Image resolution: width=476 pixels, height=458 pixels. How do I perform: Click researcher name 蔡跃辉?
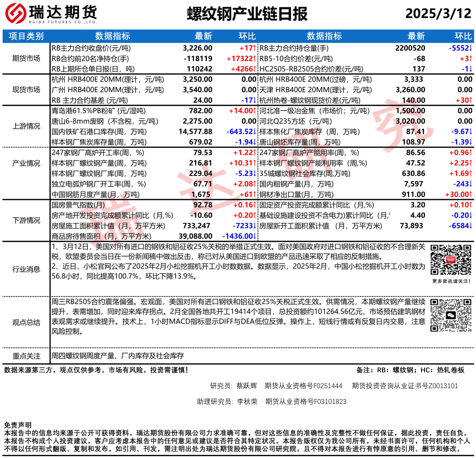246,386
